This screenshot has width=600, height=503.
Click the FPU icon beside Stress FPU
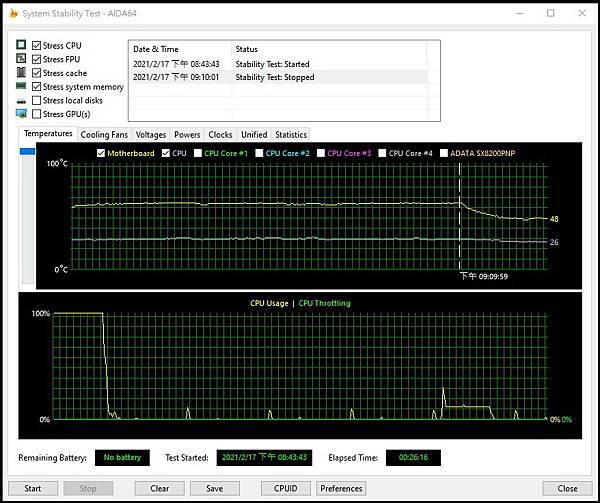(21, 59)
